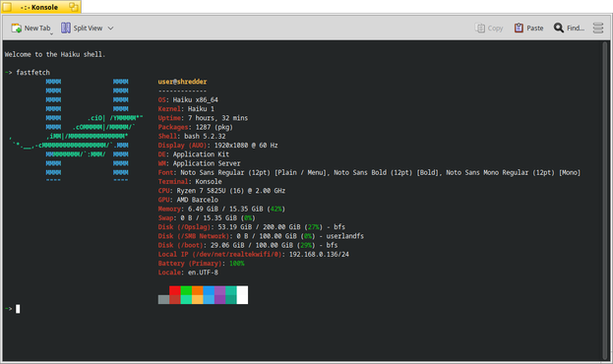This screenshot has width=613, height=364.
Task: Expand the Split View dropdown chevron
Action: click(x=110, y=29)
